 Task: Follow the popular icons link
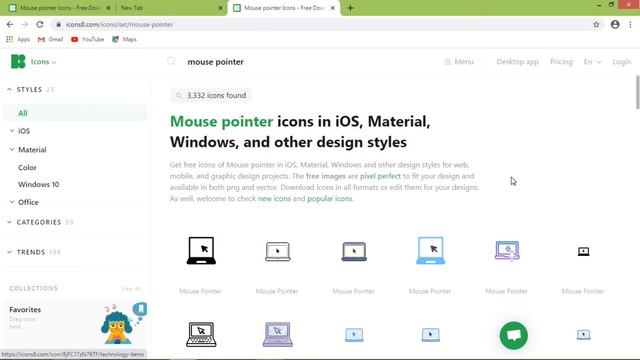tap(329, 198)
